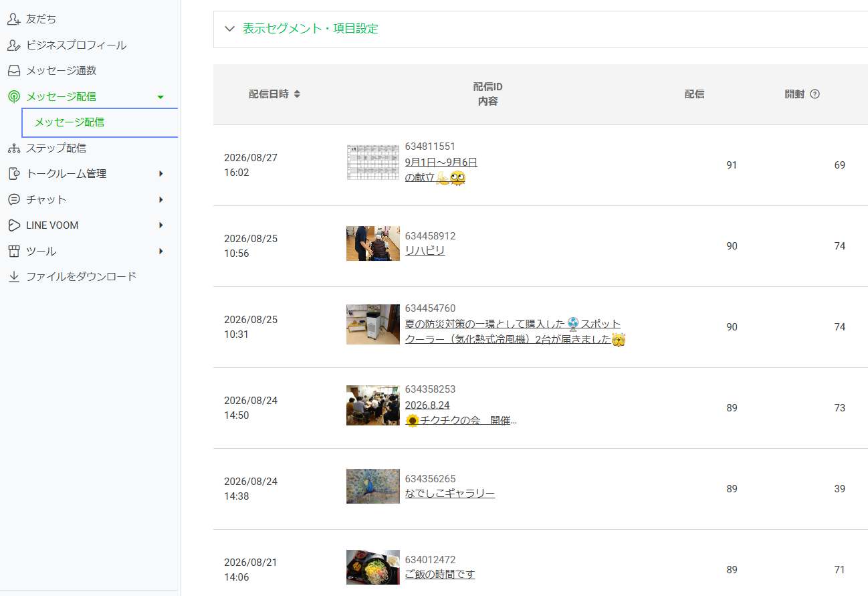Click the 配信ID 内容 column header
868x596 pixels.
488,94
